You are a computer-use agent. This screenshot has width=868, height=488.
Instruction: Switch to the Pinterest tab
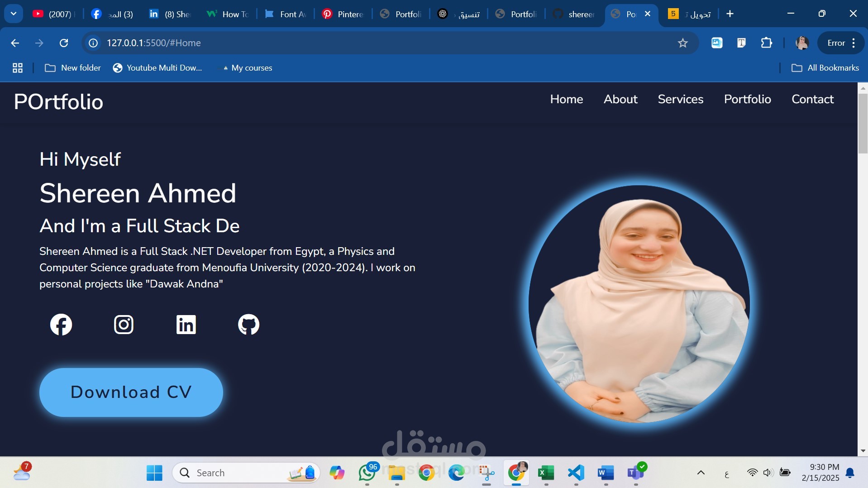click(343, 14)
